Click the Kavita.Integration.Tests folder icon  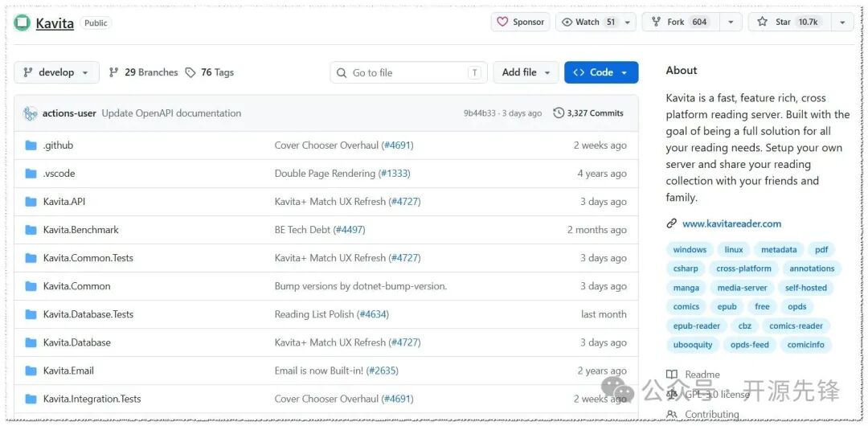[31, 399]
